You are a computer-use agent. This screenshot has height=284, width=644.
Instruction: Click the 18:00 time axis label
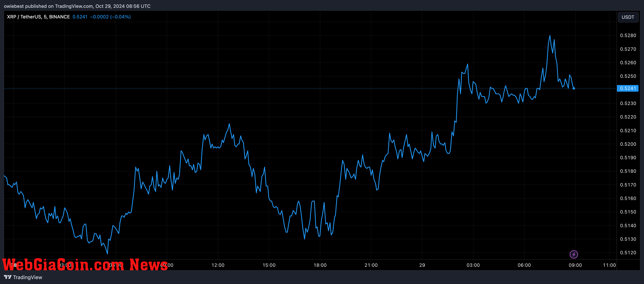pyautogui.click(x=320, y=265)
